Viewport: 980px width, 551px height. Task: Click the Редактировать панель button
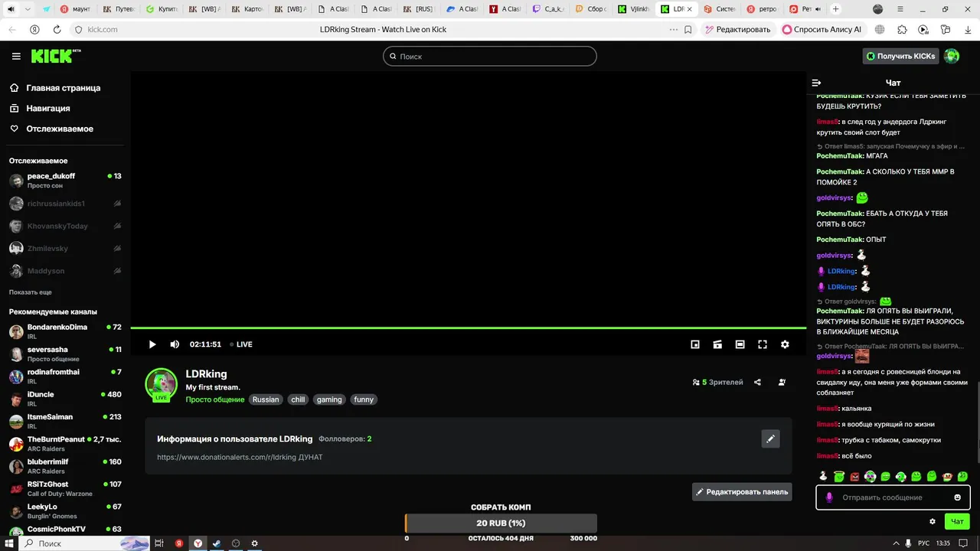click(x=742, y=492)
